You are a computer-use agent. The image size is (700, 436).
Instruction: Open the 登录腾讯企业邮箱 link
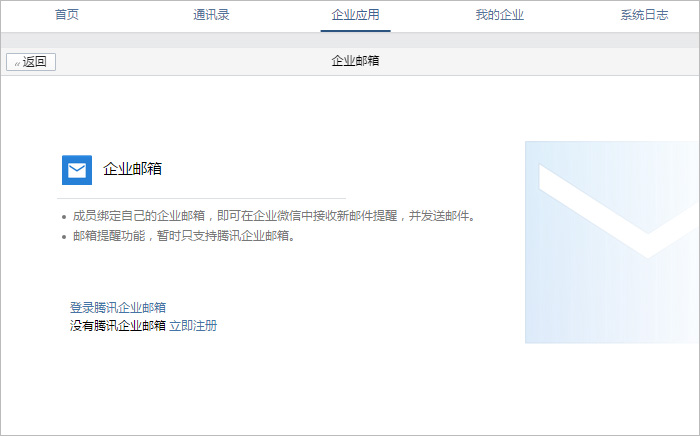coord(118,307)
